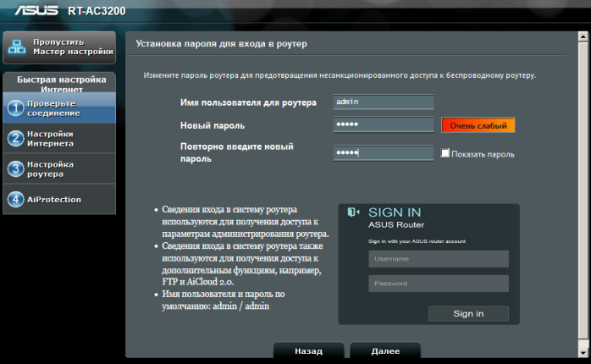Click the network icon on Skip Wizard button
The image size is (591, 364).
pos(17,47)
